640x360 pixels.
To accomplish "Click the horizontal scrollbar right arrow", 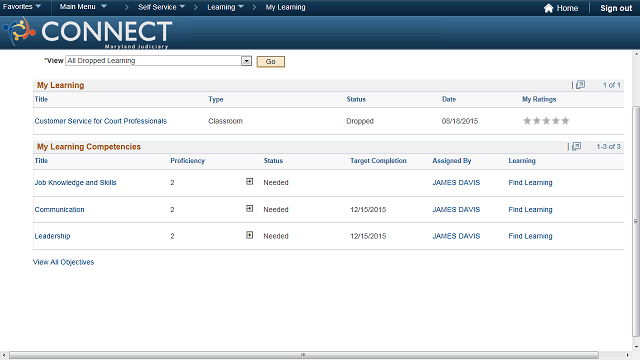I will [x=628, y=355].
